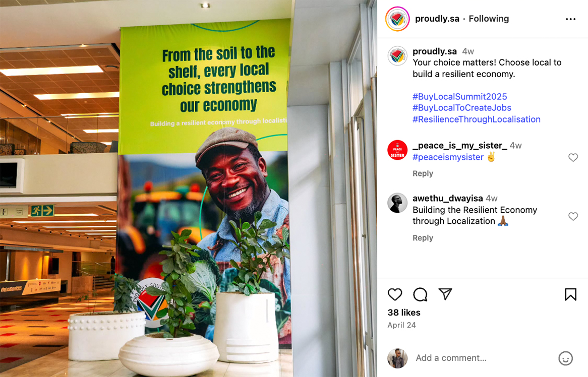This screenshot has width=588, height=377.
Task: Save post with bookmark icon
Action: pos(570,294)
